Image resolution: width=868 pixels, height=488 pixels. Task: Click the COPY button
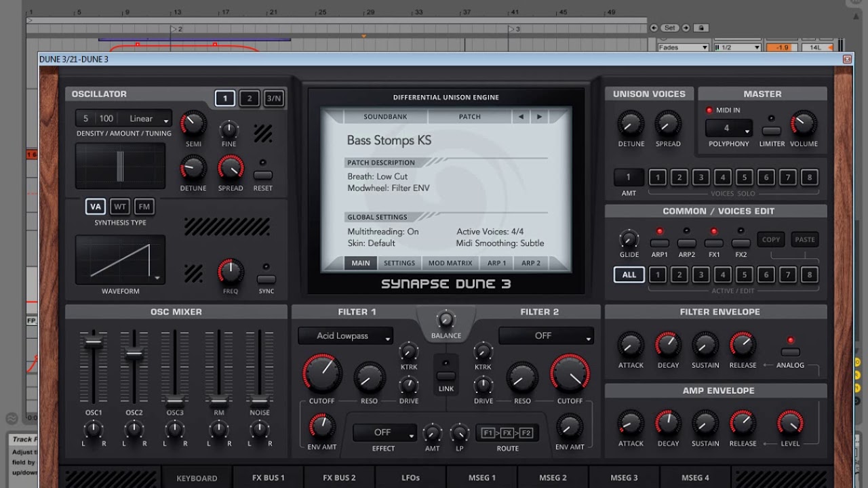[x=771, y=239]
